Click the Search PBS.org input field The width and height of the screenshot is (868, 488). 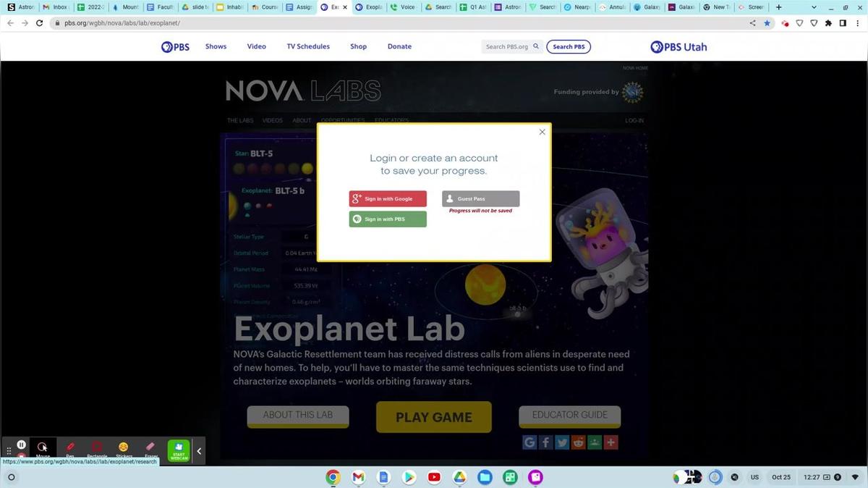point(508,47)
